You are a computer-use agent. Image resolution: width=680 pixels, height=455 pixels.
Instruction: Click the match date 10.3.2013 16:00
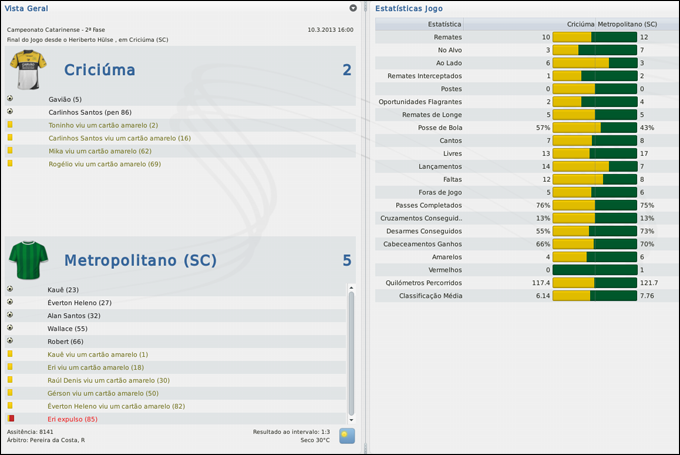coord(330,30)
